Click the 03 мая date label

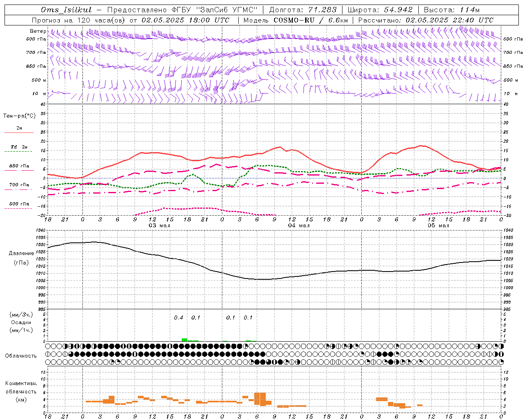159,226
